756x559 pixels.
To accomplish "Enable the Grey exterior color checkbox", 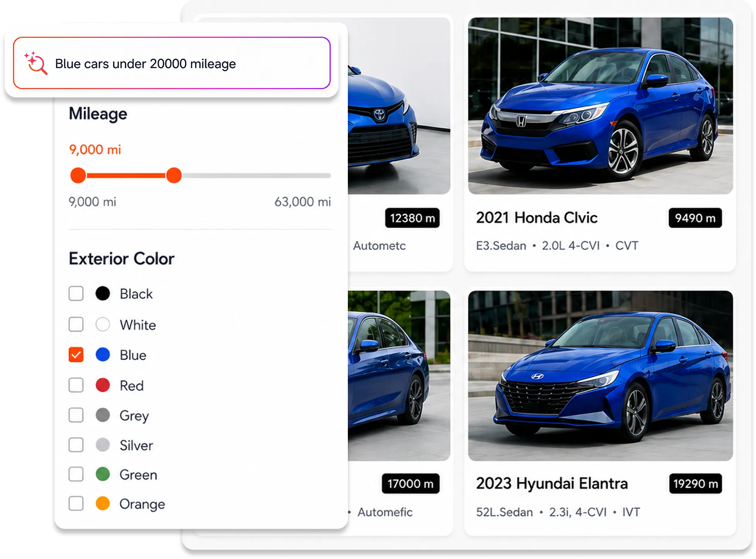I will click(76, 415).
